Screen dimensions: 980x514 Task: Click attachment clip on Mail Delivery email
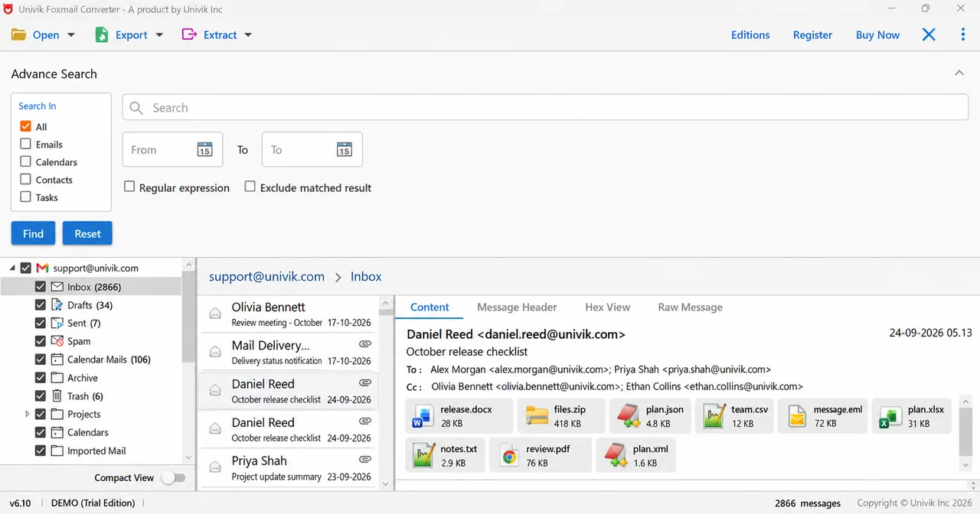tap(365, 344)
